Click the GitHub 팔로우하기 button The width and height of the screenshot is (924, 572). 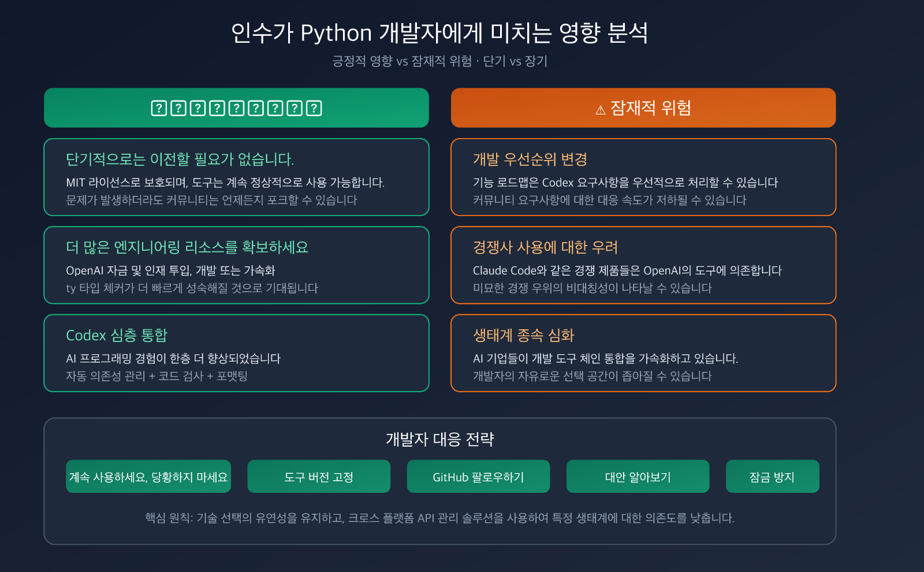[x=478, y=477]
